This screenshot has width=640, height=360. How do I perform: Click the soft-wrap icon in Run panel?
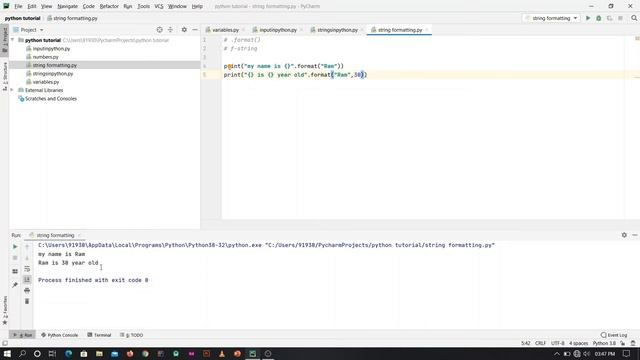27,269
